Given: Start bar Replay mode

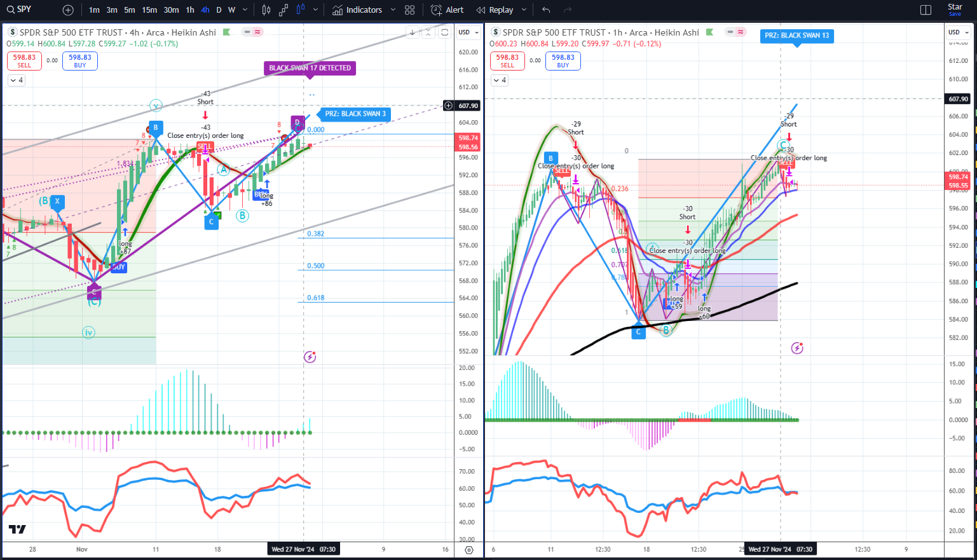Looking at the screenshot, I should (x=495, y=10).
